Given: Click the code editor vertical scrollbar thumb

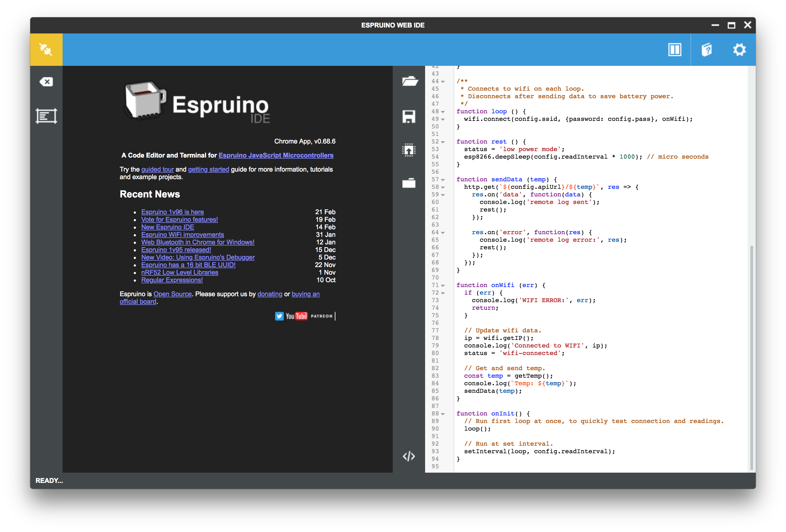Looking at the screenshot, I should 751,357.
